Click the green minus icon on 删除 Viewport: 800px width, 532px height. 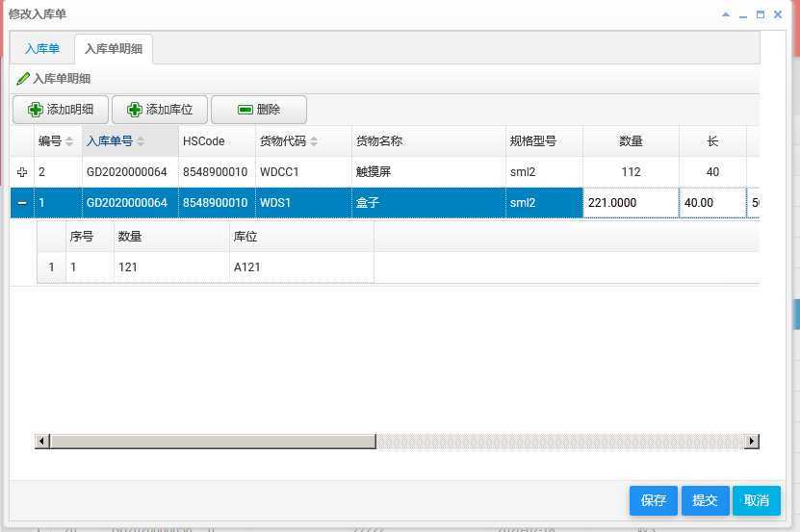pyautogui.click(x=245, y=110)
